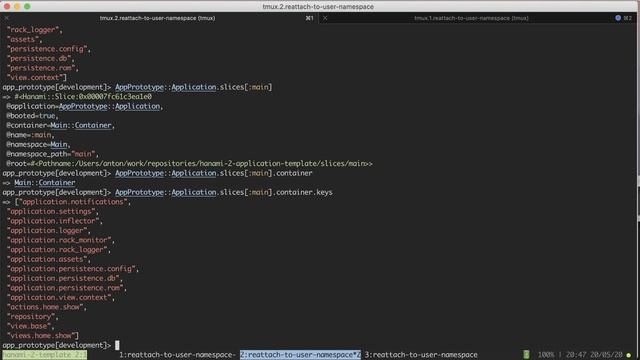
Task: Click the Main::Container result line
Action: click(x=44, y=182)
